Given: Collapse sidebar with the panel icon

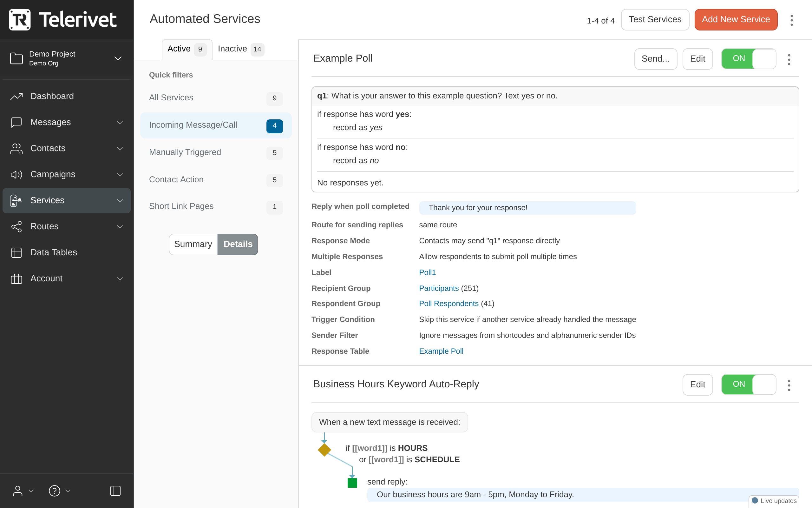Looking at the screenshot, I should (115, 491).
